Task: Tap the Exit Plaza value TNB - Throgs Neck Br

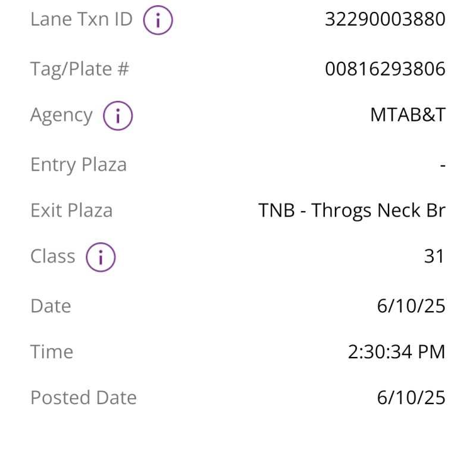Action: click(352, 211)
